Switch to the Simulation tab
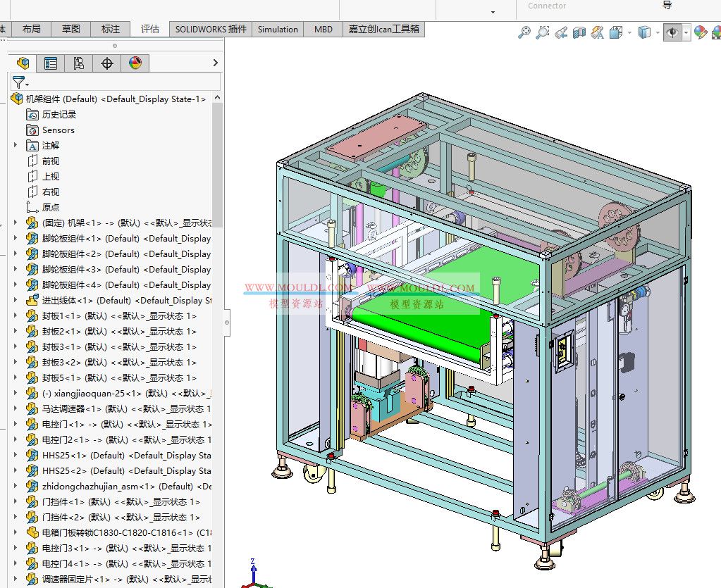Screen dimensions: 721x588 click(277, 29)
